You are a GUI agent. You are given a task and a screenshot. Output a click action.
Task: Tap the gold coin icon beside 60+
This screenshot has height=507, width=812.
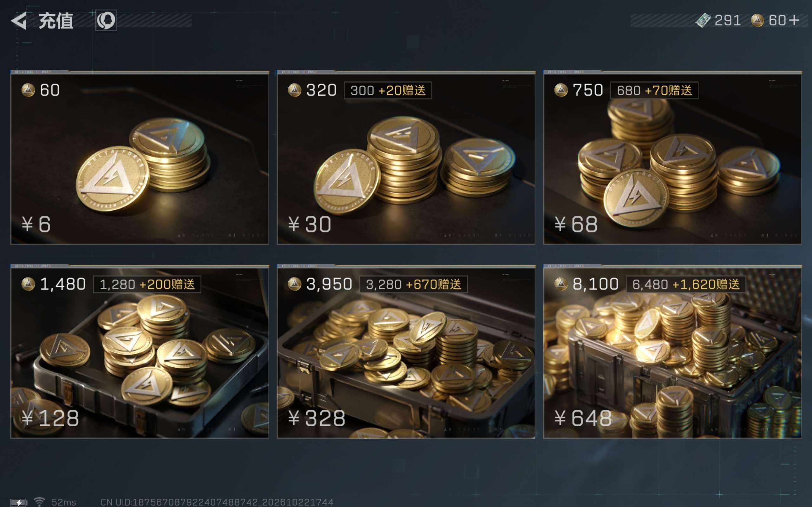(757, 21)
